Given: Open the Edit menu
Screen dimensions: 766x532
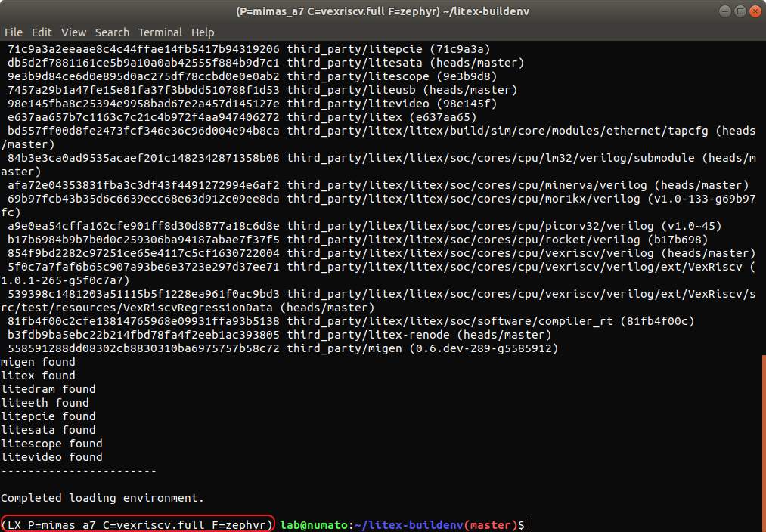Looking at the screenshot, I should 42,32.
